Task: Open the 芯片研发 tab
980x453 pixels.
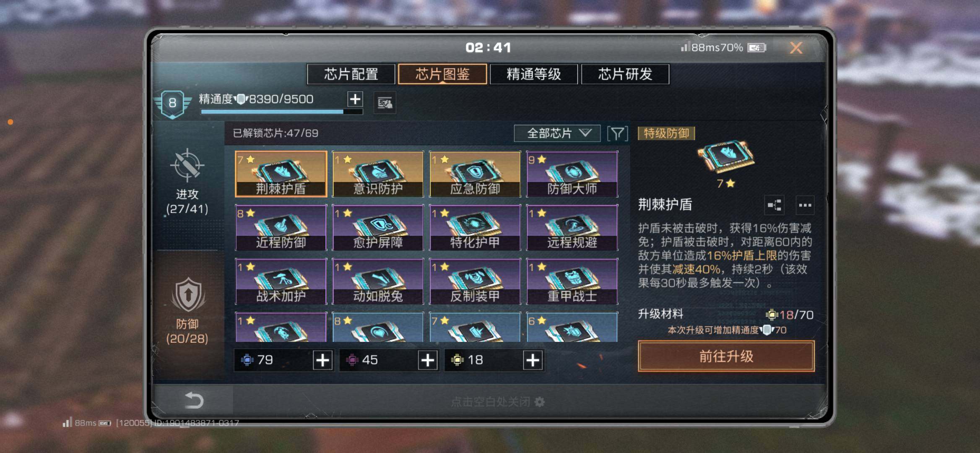Action: (x=625, y=74)
